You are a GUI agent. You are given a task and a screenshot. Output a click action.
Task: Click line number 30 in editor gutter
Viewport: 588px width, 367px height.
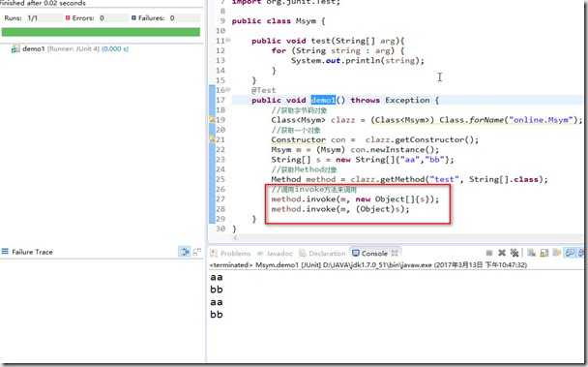tap(220, 229)
